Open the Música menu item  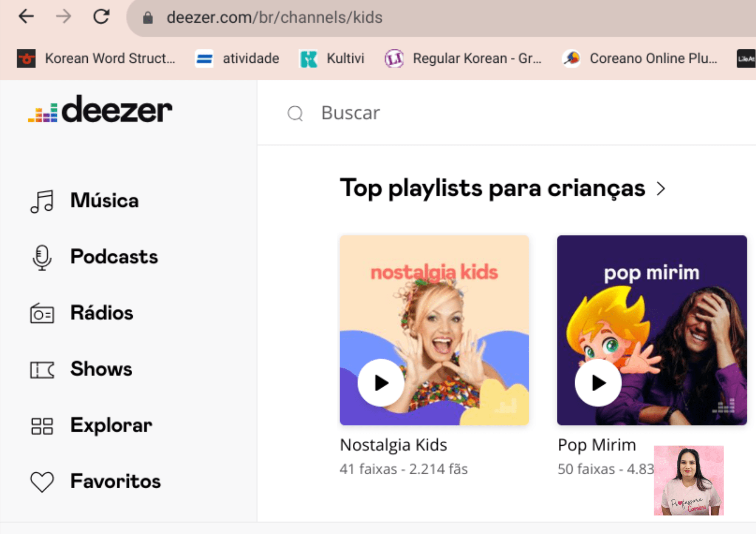pos(104,200)
